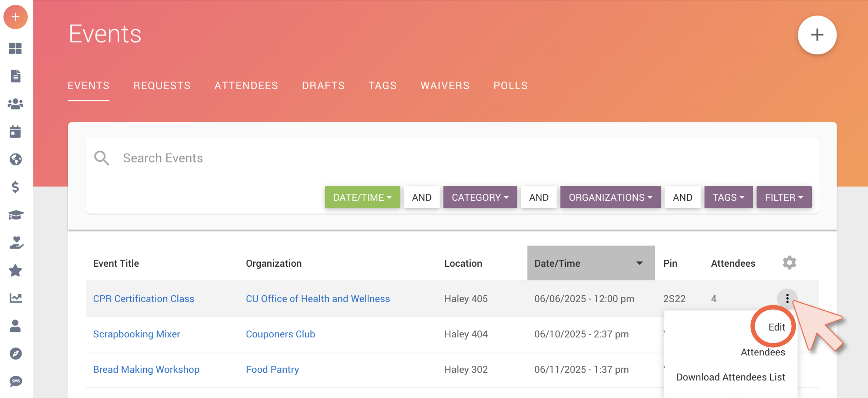Expand the TAGS filter dropdown

pos(728,197)
